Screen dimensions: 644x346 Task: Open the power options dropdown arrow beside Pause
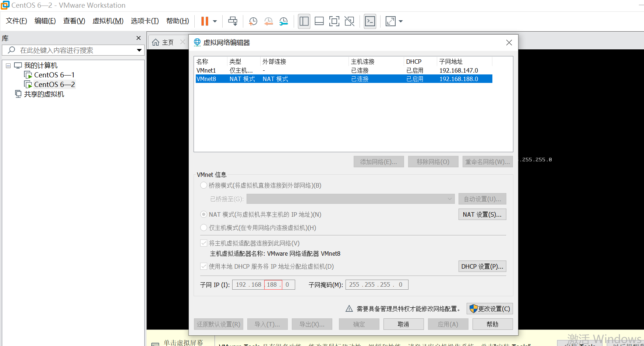(215, 21)
